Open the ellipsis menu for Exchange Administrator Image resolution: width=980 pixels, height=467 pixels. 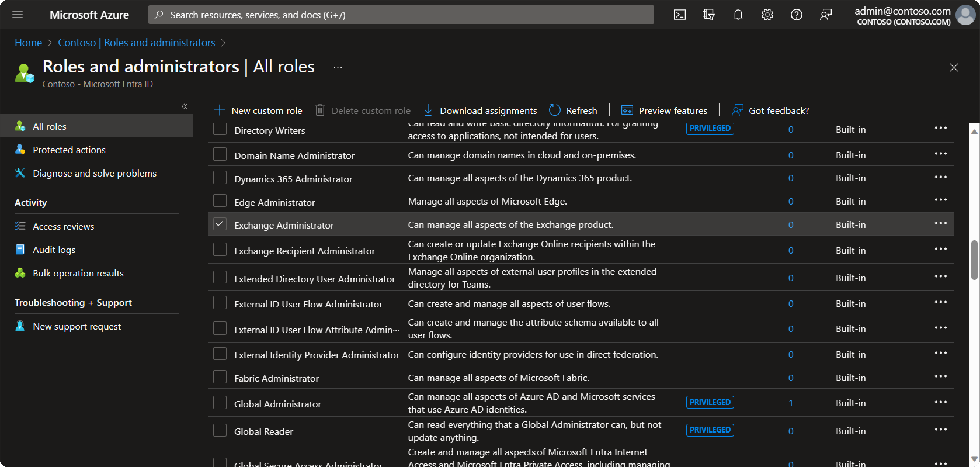pyautogui.click(x=940, y=223)
